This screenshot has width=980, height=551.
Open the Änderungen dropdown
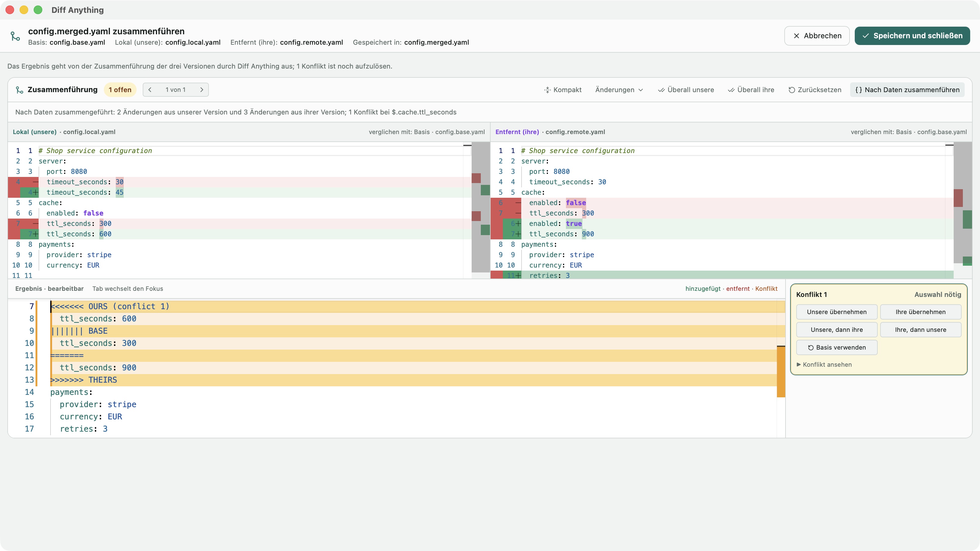pyautogui.click(x=619, y=90)
